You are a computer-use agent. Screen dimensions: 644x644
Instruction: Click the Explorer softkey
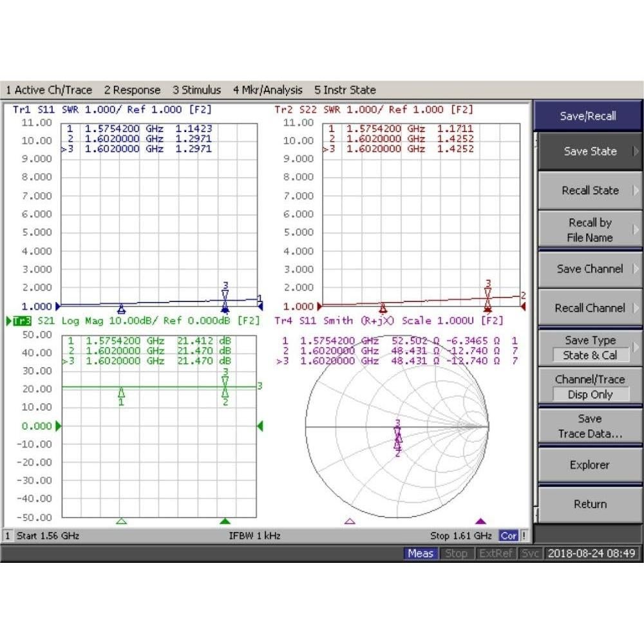coord(589,464)
